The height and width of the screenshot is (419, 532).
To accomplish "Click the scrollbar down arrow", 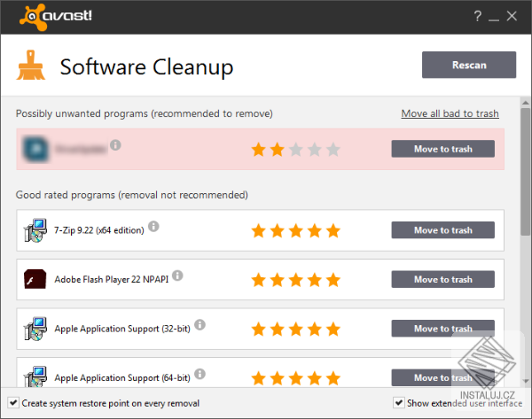I will (526, 382).
